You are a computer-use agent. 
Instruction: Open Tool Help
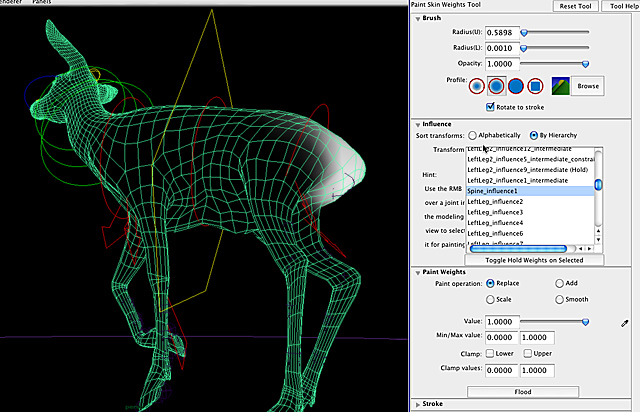click(622, 6)
